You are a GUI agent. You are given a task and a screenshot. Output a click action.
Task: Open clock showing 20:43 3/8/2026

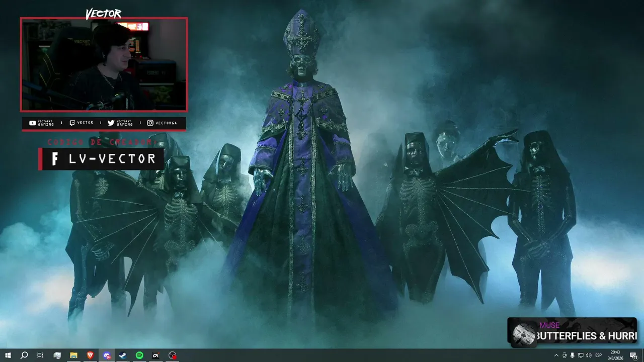pos(615,355)
